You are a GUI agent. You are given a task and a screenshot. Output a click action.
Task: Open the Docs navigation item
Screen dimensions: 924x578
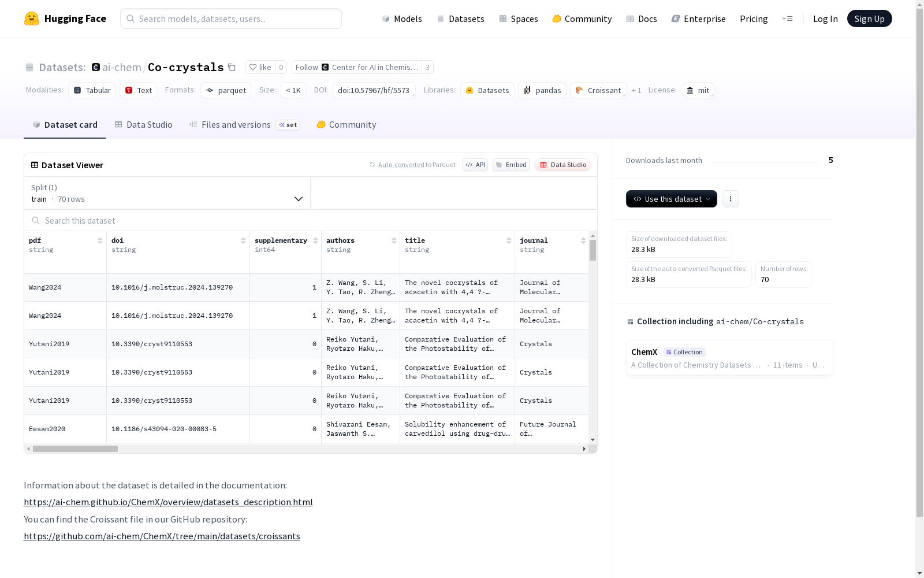(x=642, y=18)
